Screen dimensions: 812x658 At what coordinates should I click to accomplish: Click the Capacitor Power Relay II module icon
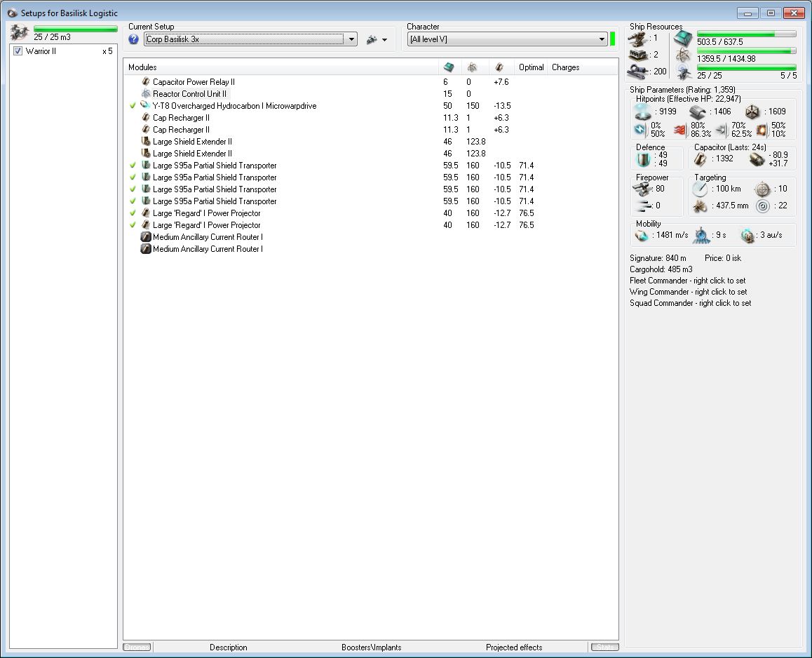click(146, 81)
